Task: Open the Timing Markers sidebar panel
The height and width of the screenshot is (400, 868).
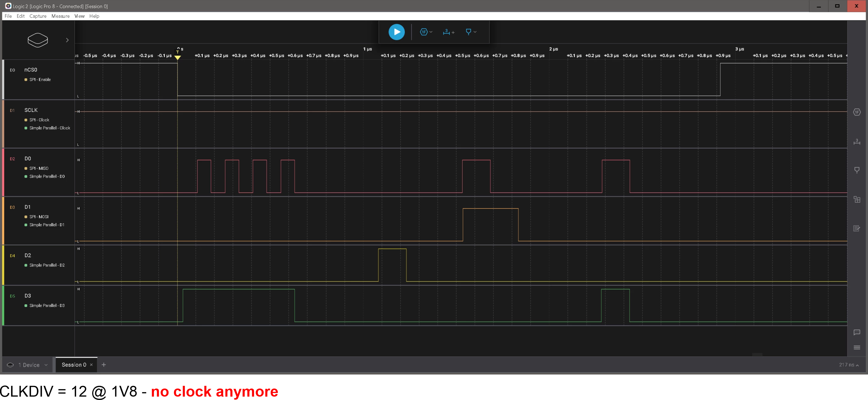Action: (857, 141)
